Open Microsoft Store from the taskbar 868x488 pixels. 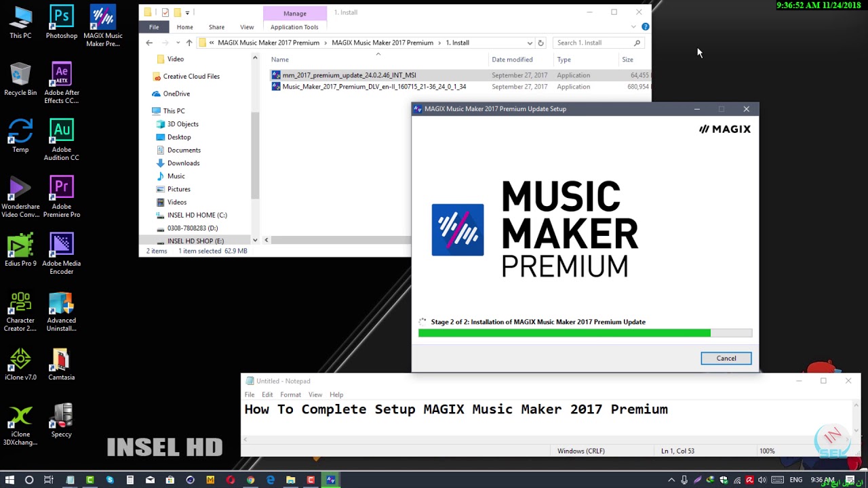170,480
